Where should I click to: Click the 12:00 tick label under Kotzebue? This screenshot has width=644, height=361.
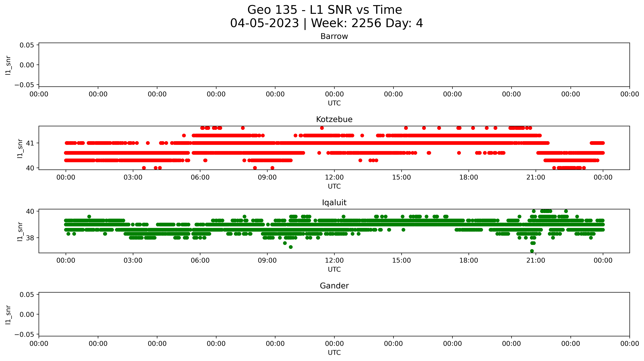point(334,177)
